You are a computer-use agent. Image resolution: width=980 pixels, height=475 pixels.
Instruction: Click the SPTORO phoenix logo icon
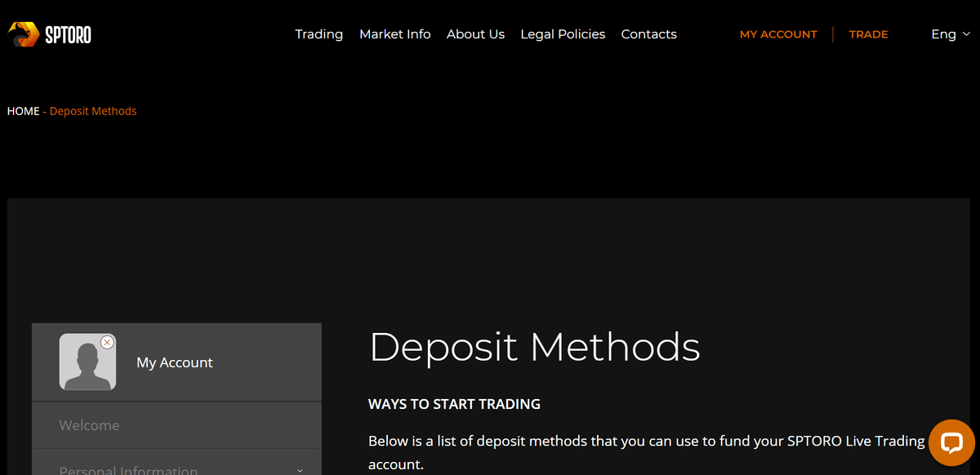(x=23, y=34)
